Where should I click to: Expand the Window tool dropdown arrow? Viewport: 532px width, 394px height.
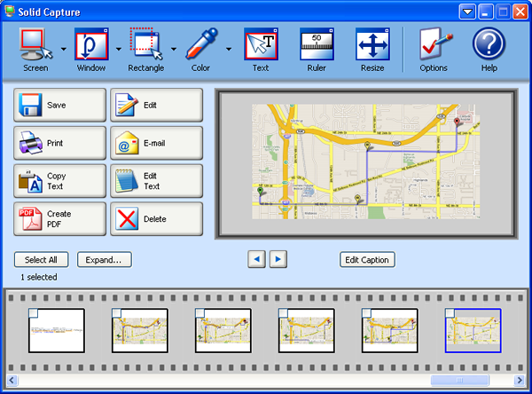click(119, 50)
